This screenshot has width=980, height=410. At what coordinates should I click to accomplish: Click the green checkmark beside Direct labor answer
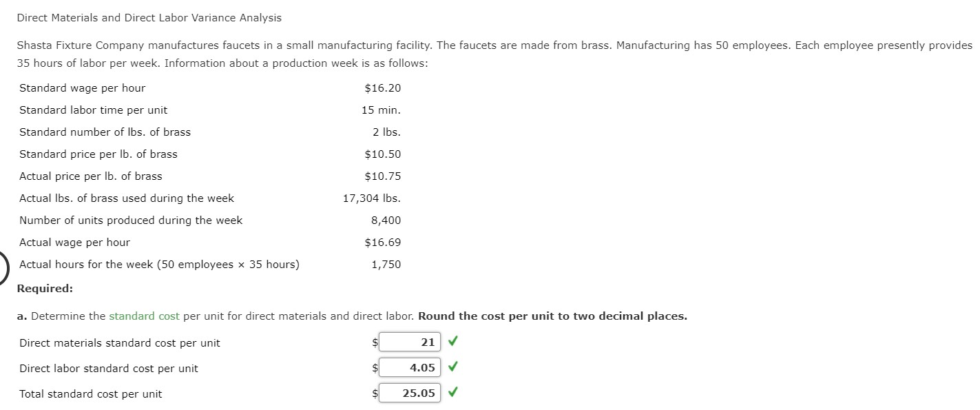point(452,367)
